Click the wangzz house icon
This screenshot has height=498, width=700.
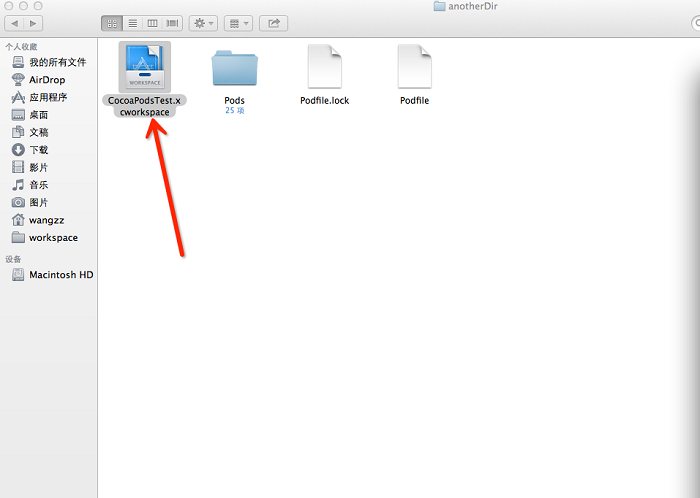18,220
